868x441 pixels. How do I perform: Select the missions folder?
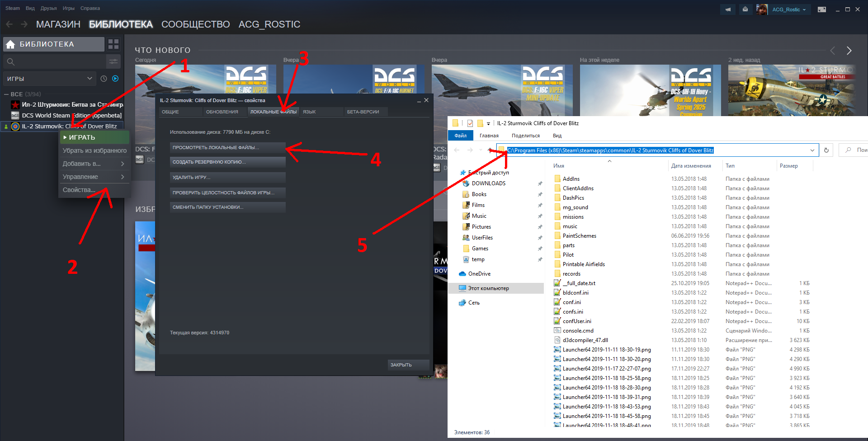point(573,217)
